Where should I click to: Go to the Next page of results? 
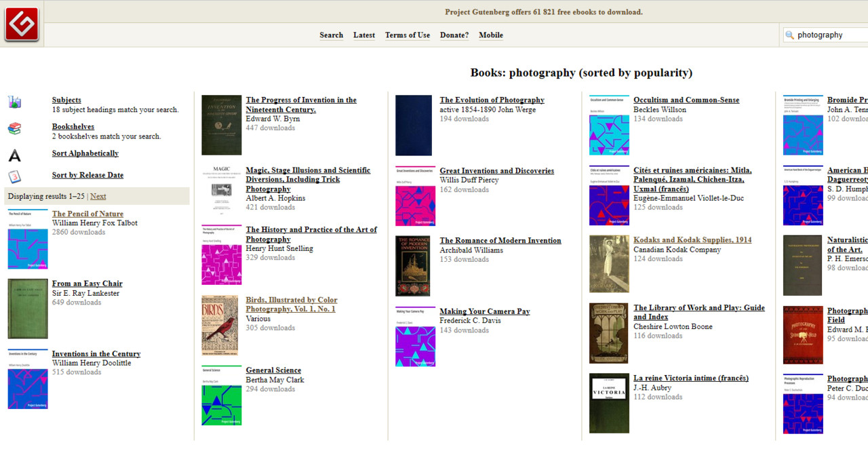[98, 196]
